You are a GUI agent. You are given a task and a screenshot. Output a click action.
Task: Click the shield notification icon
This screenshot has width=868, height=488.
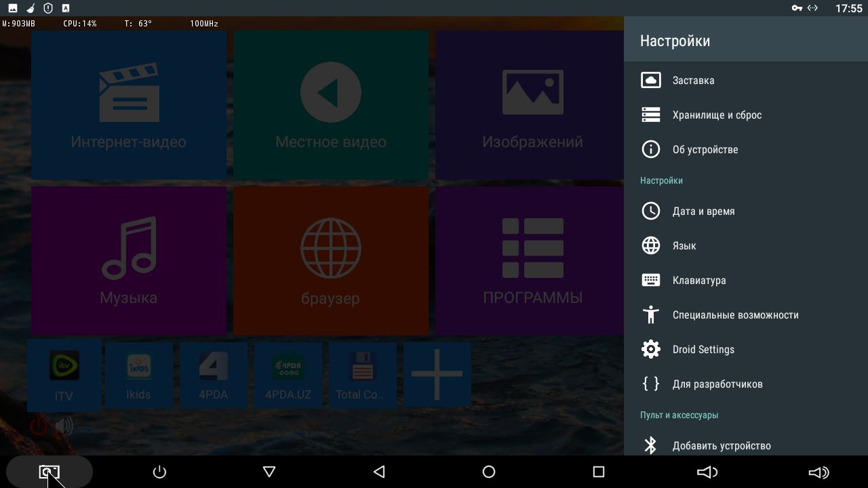click(x=48, y=8)
